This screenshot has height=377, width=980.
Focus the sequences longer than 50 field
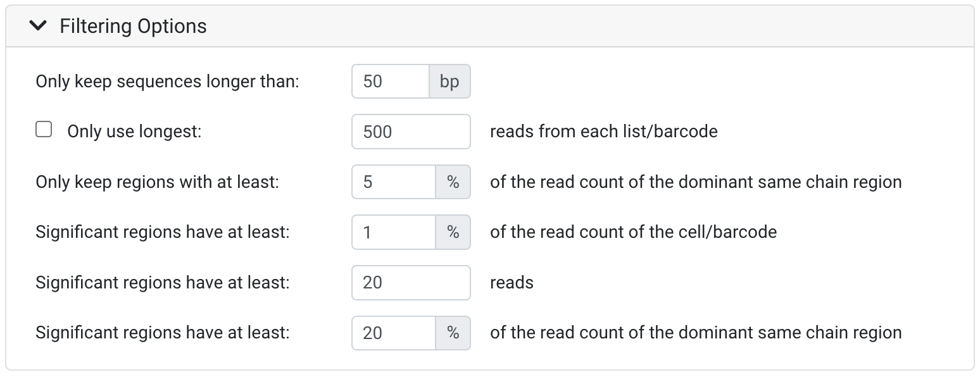click(391, 82)
